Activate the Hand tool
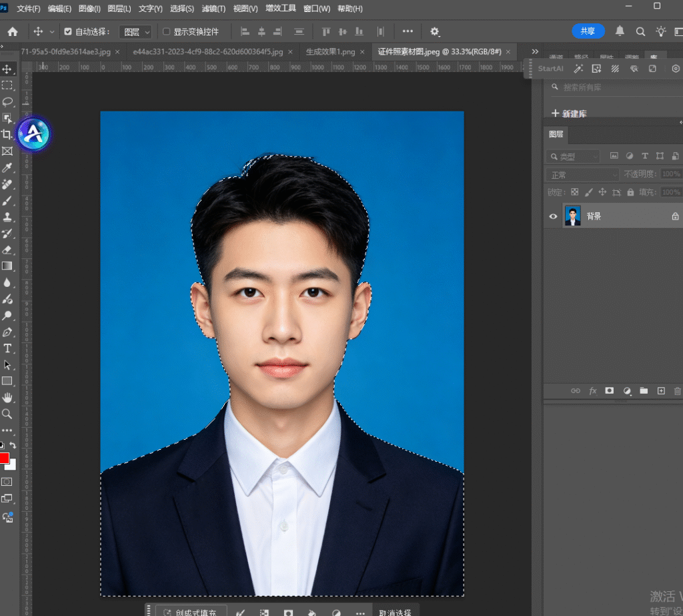The image size is (683, 616). point(7,398)
